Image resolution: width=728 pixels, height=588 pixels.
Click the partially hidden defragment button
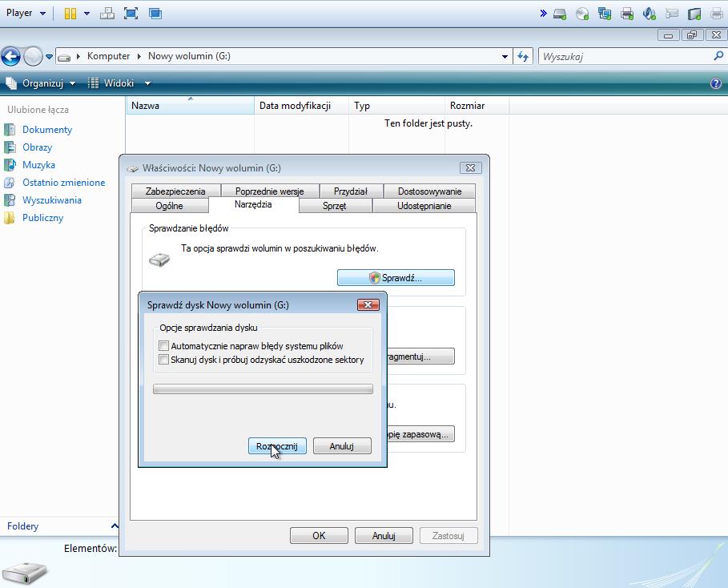420,356
